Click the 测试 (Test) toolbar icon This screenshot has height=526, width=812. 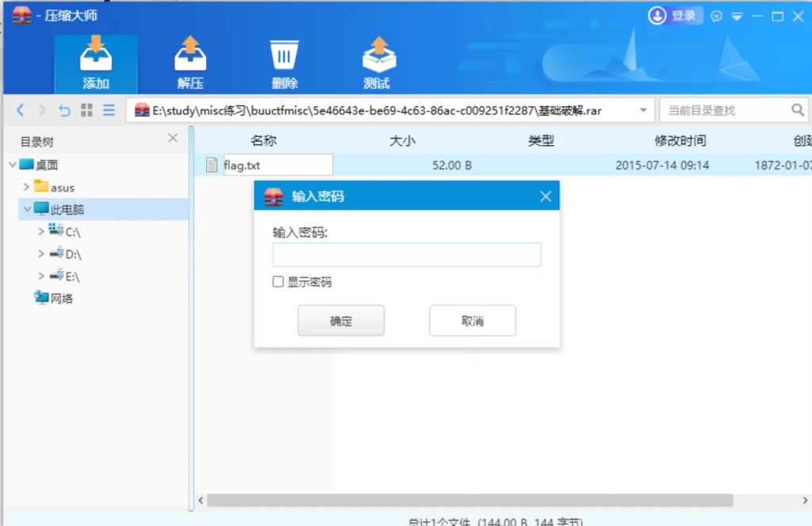click(x=378, y=54)
